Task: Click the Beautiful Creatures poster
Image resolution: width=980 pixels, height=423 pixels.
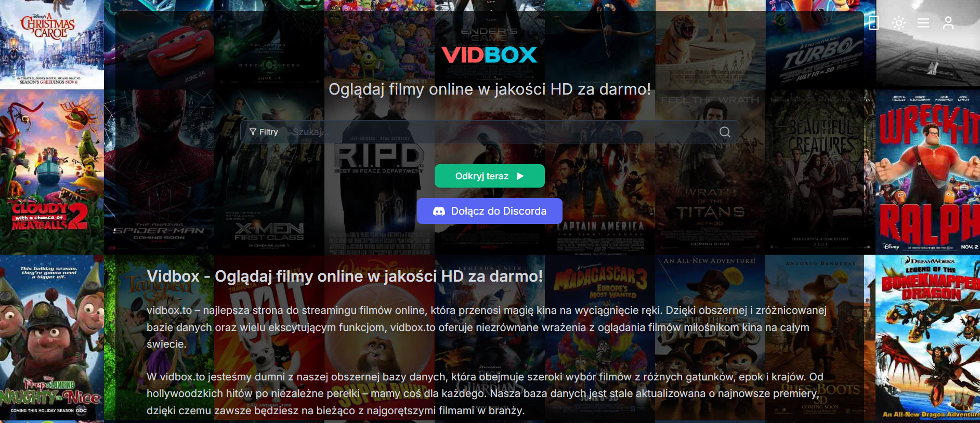Action: [x=820, y=172]
